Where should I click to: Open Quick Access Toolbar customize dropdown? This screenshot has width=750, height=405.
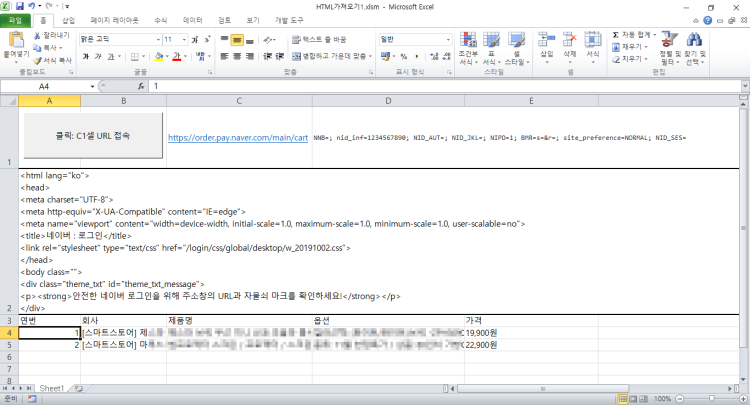click(x=67, y=7)
